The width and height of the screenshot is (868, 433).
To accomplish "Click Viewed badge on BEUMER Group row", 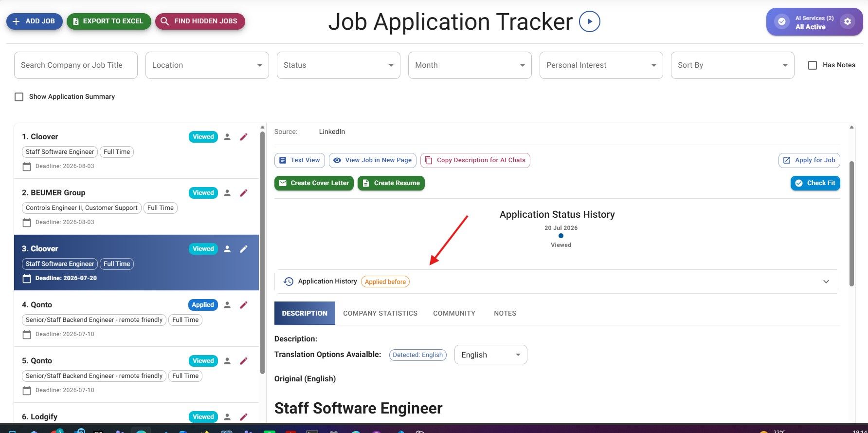I will 203,193.
